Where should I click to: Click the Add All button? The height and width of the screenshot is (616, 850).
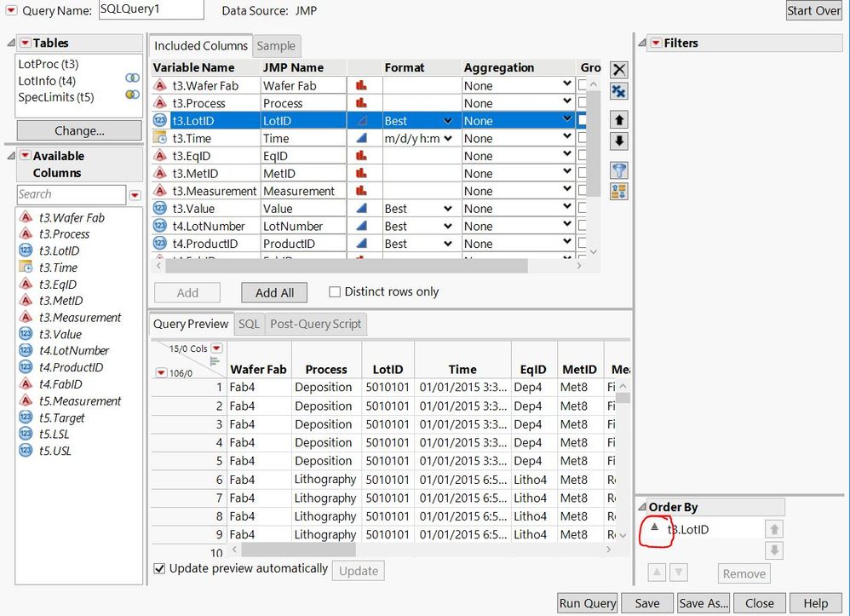[274, 293]
